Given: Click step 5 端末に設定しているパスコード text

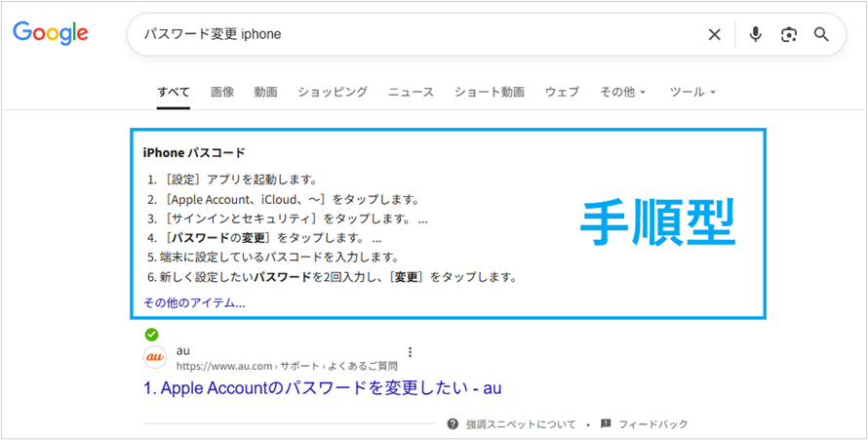Looking at the screenshot, I should [x=273, y=258].
